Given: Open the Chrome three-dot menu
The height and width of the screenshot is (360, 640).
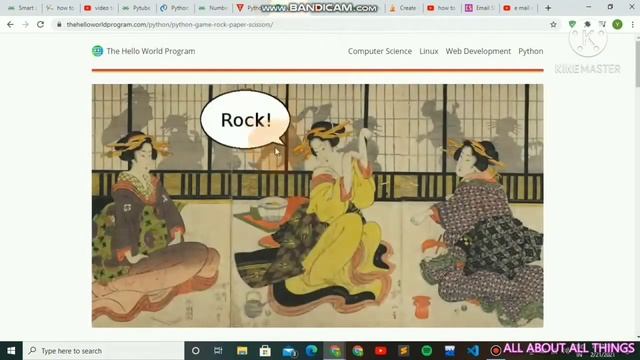Looking at the screenshot, I should [x=633, y=24].
